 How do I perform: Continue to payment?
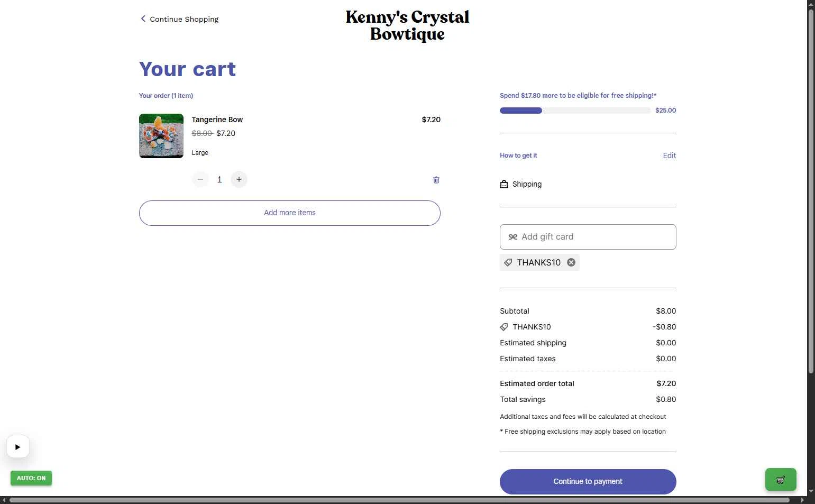tap(588, 481)
